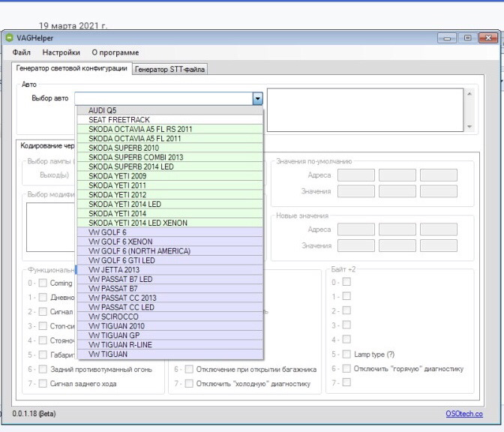This screenshot has width=504, height=432.
Task: Choose VW PASSAT CC LED
Action: coord(170,307)
